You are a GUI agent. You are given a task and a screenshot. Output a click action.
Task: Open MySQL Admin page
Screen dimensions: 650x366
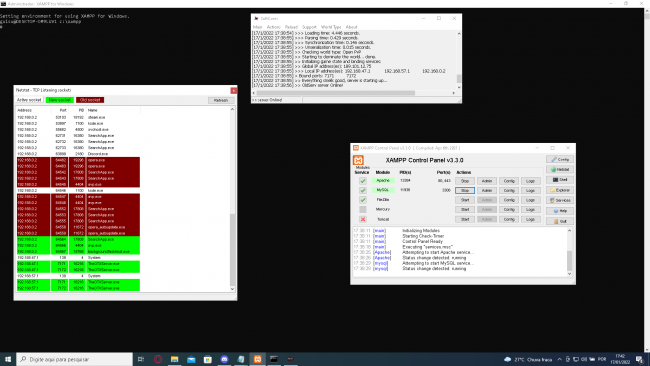(x=487, y=191)
